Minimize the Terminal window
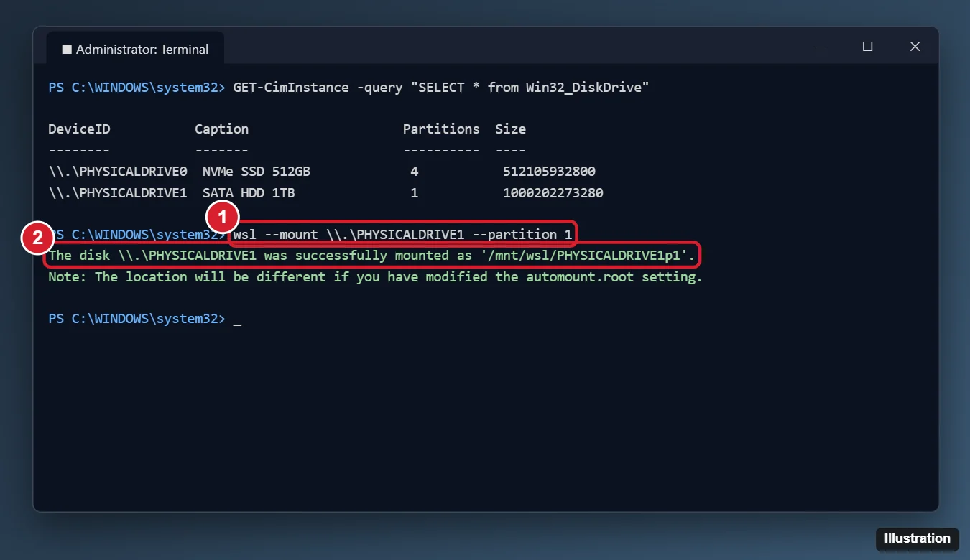Screen dimensions: 970x560 pyautogui.click(x=820, y=47)
